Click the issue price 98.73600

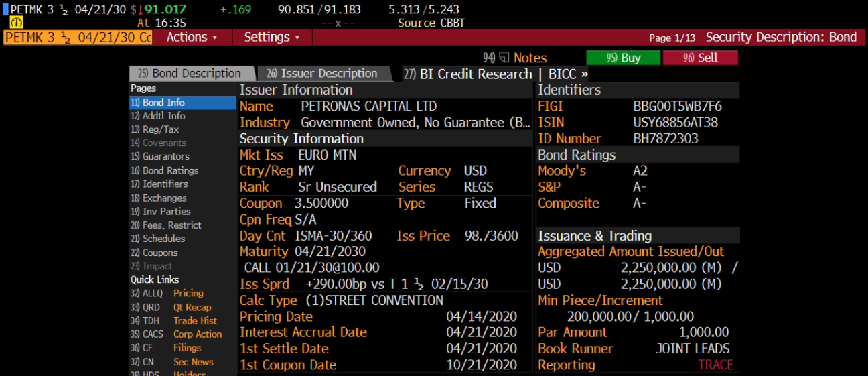(x=491, y=236)
